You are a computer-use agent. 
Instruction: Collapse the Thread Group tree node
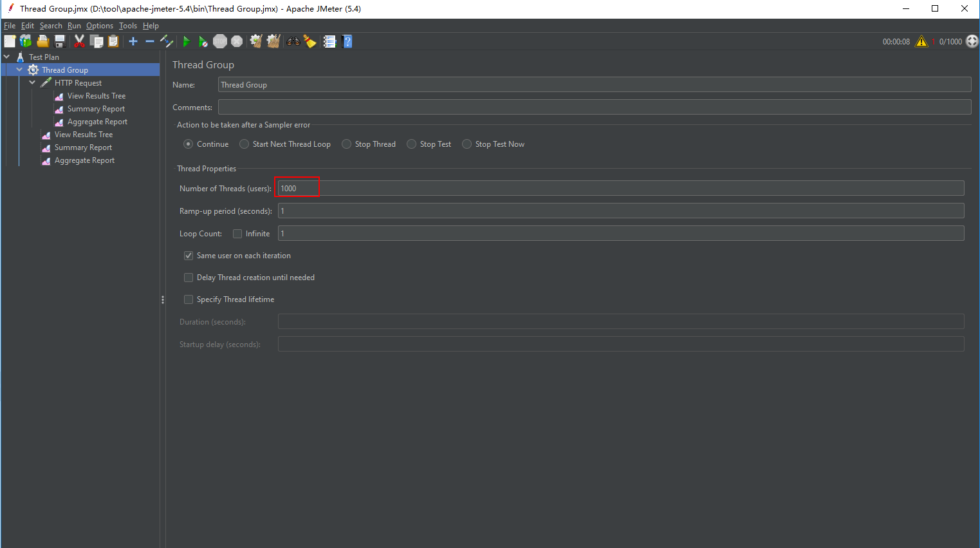pos(19,70)
